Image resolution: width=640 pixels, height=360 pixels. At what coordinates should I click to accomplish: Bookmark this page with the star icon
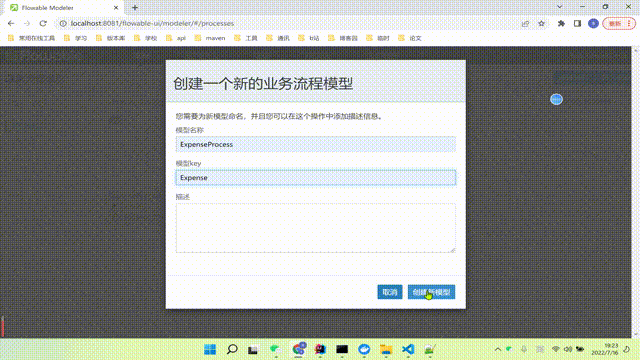pyautogui.click(x=541, y=24)
